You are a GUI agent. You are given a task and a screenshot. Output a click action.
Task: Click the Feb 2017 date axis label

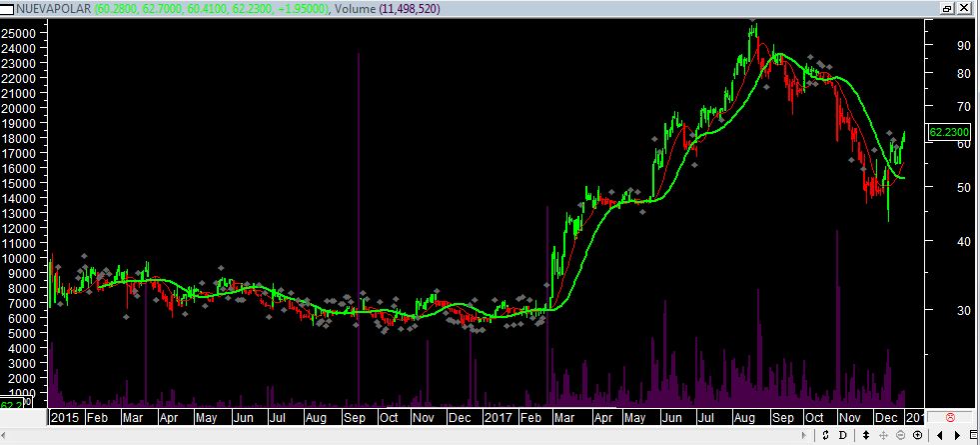530,417
